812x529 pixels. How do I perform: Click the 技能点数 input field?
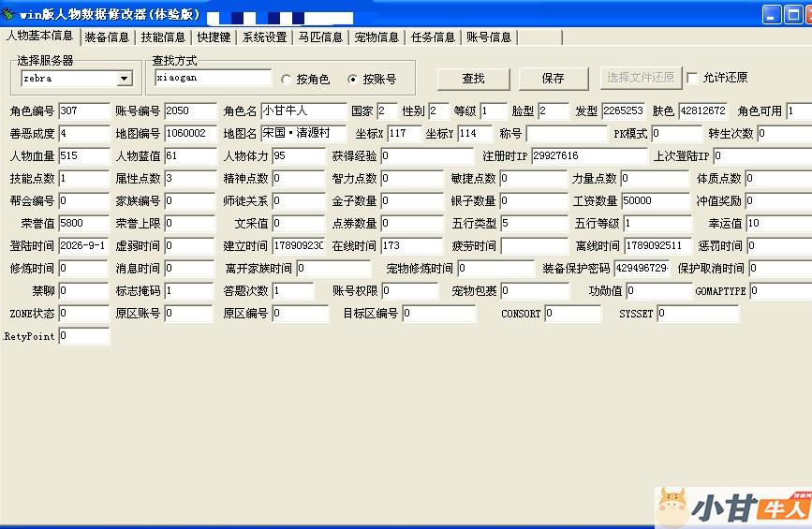(x=84, y=179)
